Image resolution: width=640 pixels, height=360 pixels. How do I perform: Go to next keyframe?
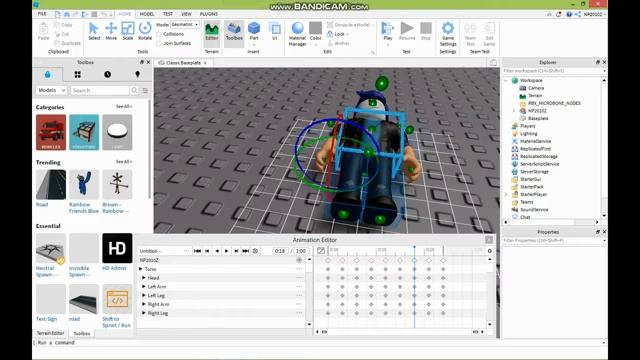[x=236, y=251]
